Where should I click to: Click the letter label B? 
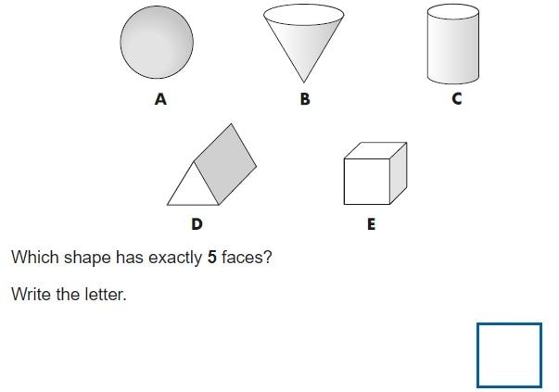click(305, 99)
